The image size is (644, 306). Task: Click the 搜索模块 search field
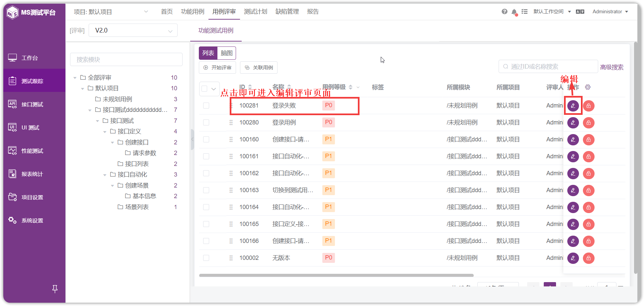tap(126, 60)
